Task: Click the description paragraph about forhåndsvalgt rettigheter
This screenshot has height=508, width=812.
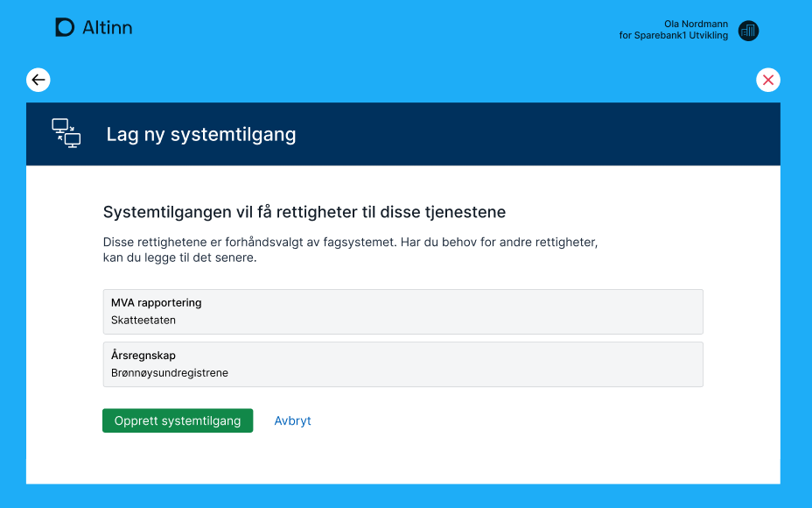Action: pos(350,250)
